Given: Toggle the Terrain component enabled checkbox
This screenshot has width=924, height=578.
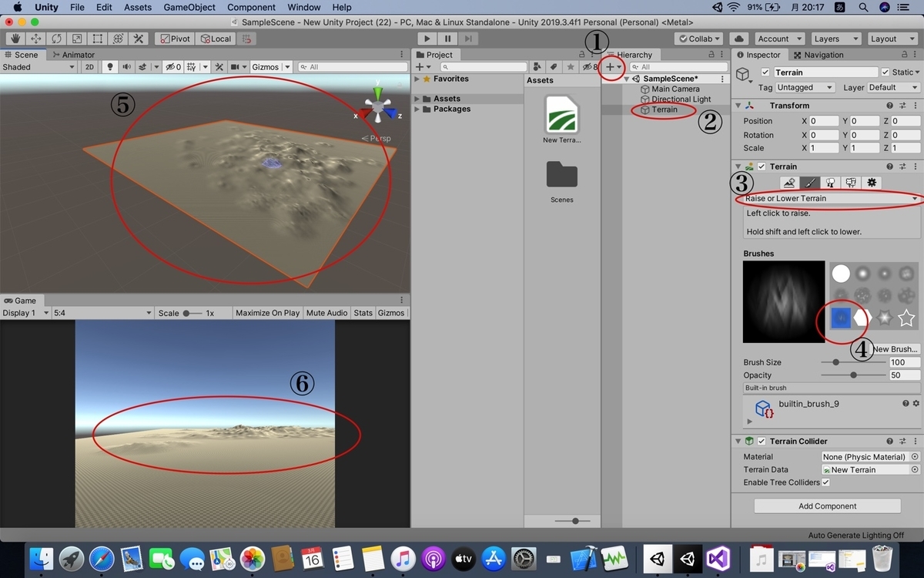Looking at the screenshot, I should (762, 166).
